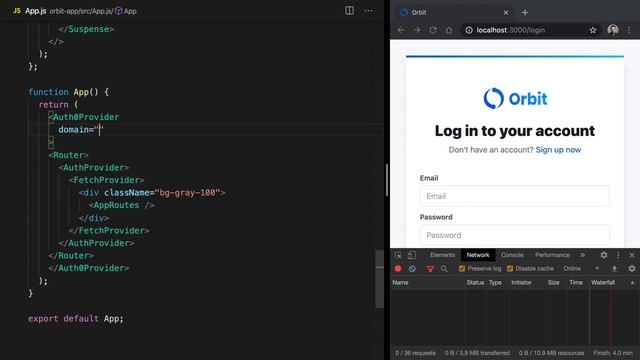Viewport: 640px width, 360px height.
Task: Click the JS file icon of App.js tab
Action: tap(17, 11)
